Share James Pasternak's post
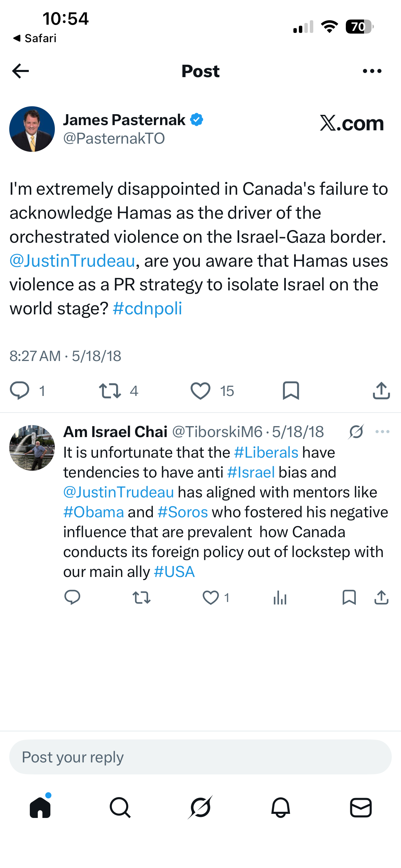The width and height of the screenshot is (401, 868). point(381,390)
